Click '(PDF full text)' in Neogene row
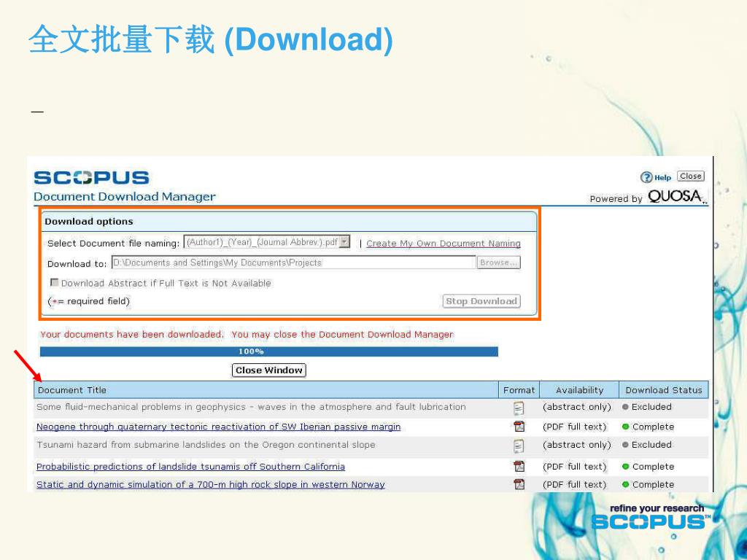747x560 pixels. (x=575, y=427)
